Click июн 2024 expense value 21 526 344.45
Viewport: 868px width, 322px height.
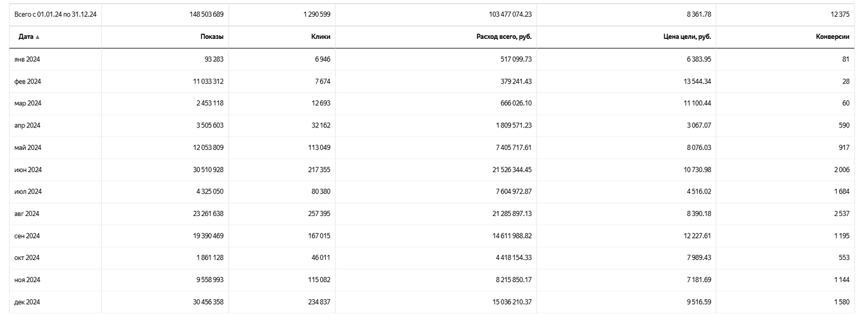click(505, 170)
